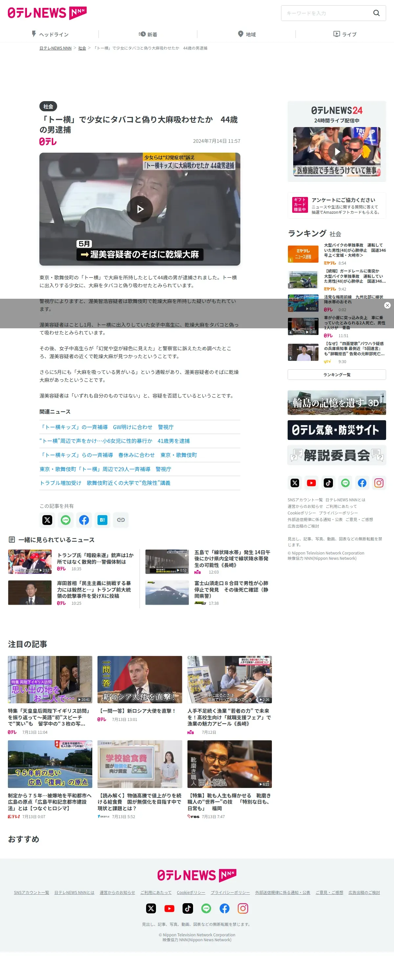Click footer プライバシーポリシー link
The height and width of the screenshot is (980, 394).
[230, 892]
